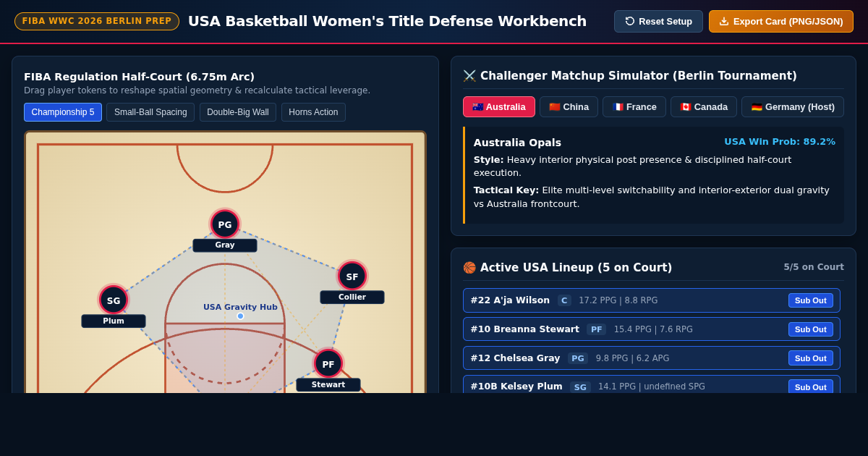Image resolution: width=868 pixels, height=456 pixels.
Task: Click the Australia flag icon
Action: 477,107
